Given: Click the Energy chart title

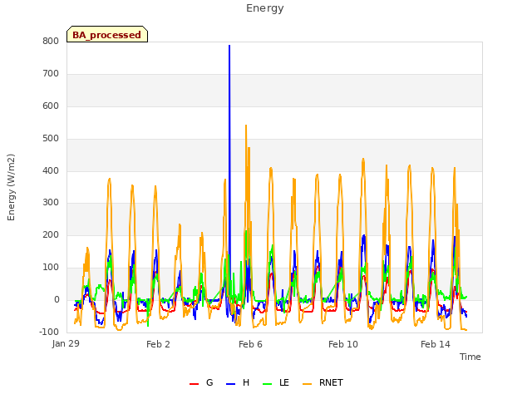Looking at the screenshot, I should click(x=265, y=8).
